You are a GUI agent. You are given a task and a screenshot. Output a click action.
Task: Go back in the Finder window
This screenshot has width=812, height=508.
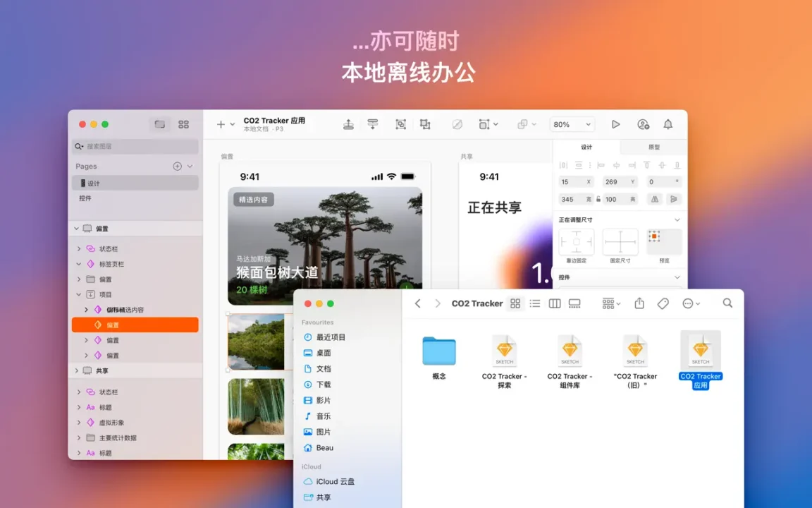point(418,303)
